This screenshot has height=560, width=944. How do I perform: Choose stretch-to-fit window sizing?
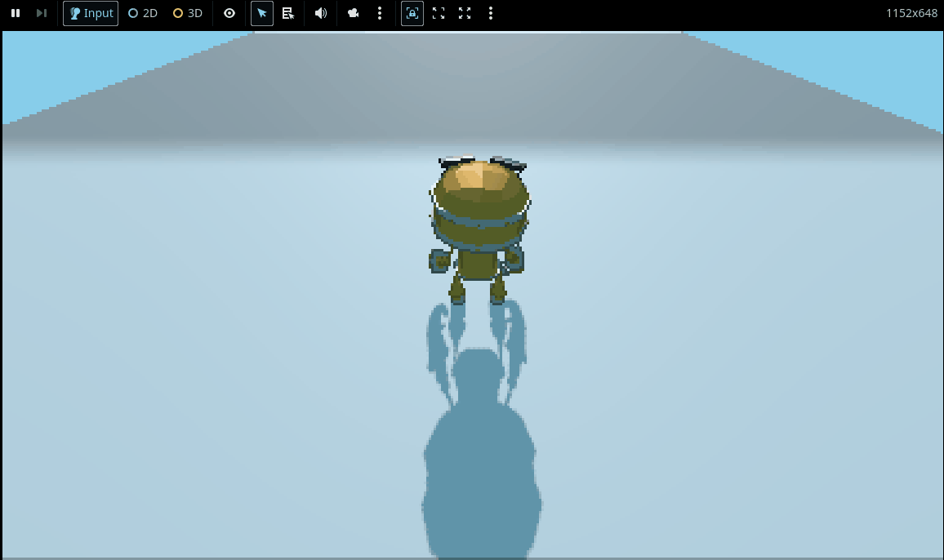pos(465,13)
